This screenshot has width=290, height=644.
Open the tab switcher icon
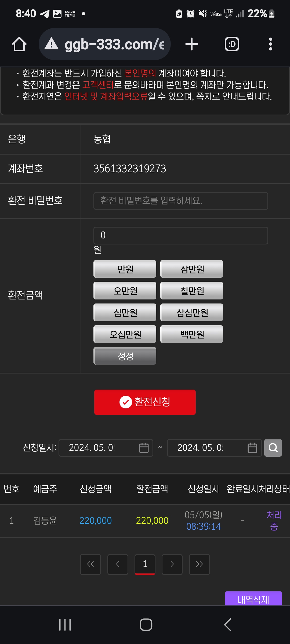click(x=232, y=44)
